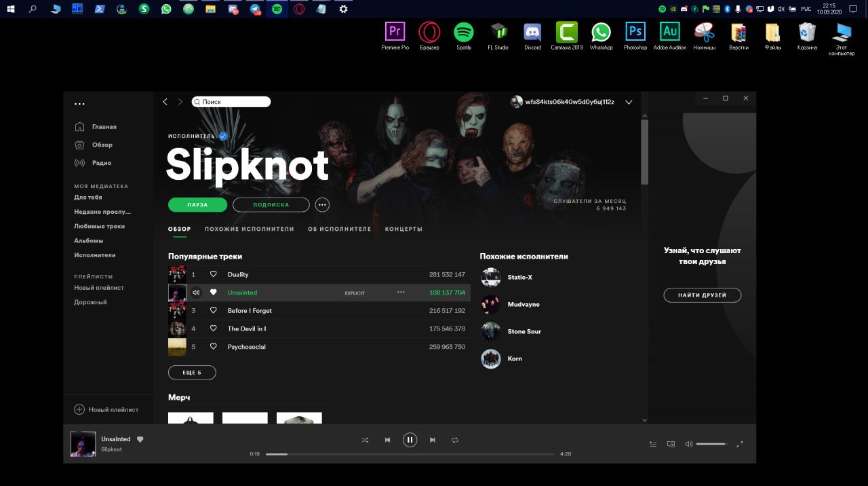Unlike the Unsainted track in list
868x486 pixels.
click(x=213, y=293)
